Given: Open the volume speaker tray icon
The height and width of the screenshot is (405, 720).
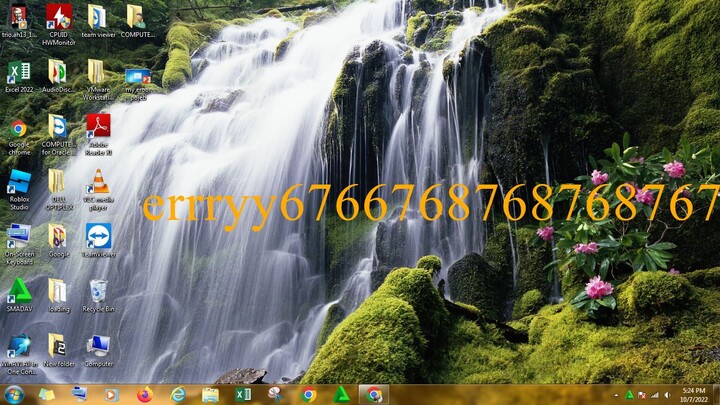Looking at the screenshot, I should tap(667, 395).
